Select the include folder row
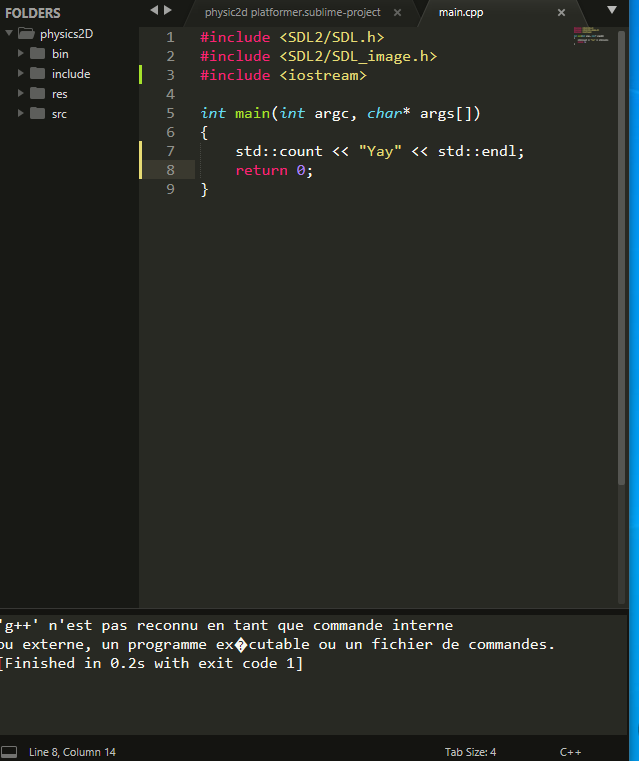Image resolution: width=639 pixels, height=761 pixels. (69, 73)
